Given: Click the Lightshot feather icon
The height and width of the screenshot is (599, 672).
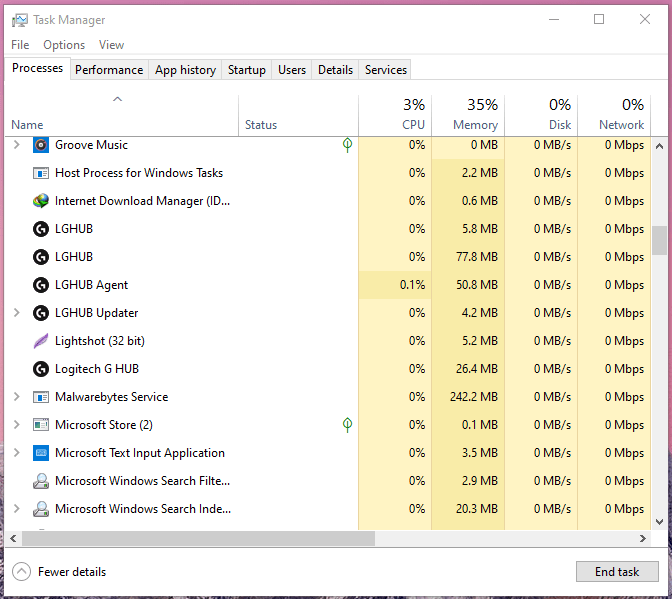Looking at the screenshot, I should [x=41, y=341].
